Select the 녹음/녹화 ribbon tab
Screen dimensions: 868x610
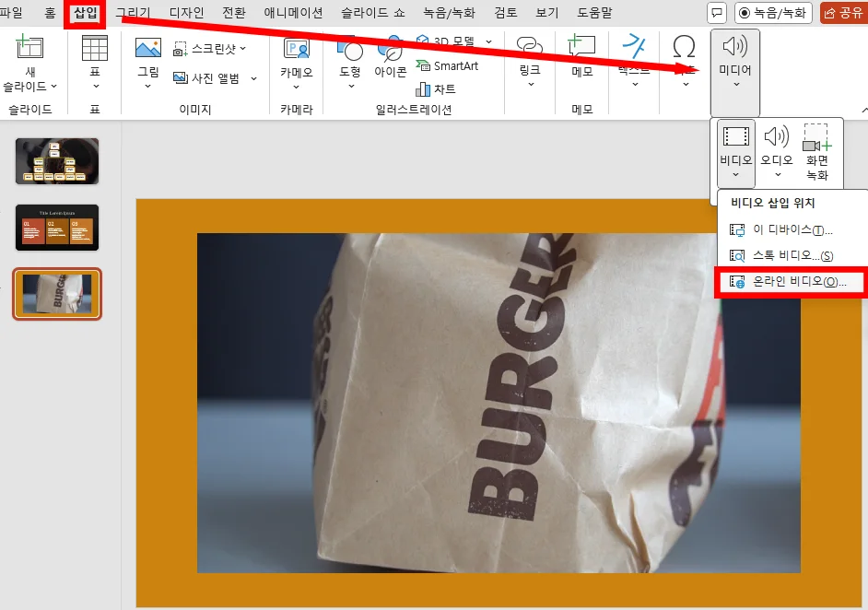449,13
